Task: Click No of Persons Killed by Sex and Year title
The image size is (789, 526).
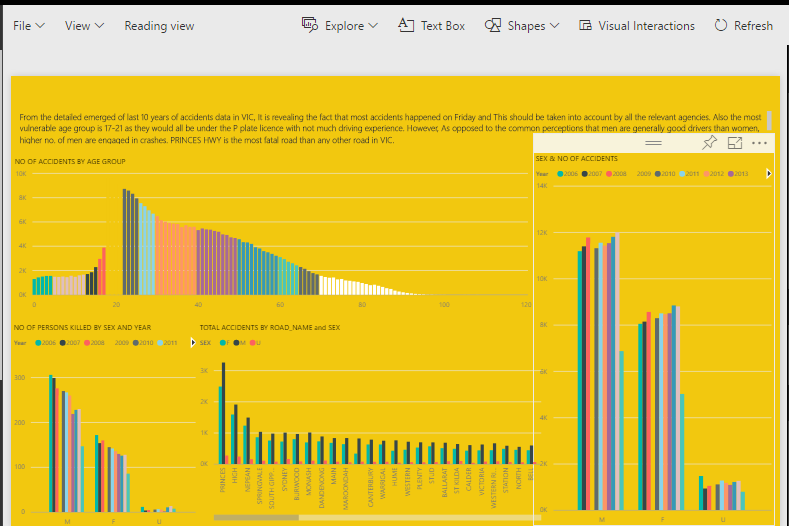Action: pos(82,328)
